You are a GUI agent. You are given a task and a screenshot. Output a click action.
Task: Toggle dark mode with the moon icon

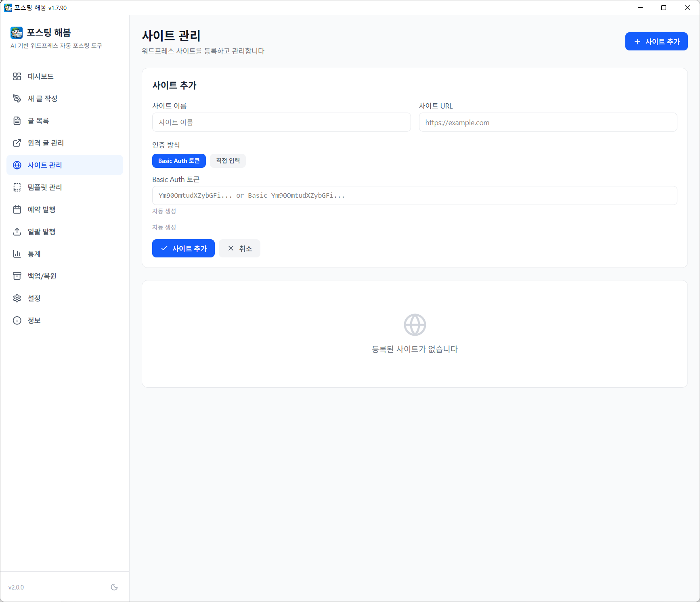pos(114,587)
